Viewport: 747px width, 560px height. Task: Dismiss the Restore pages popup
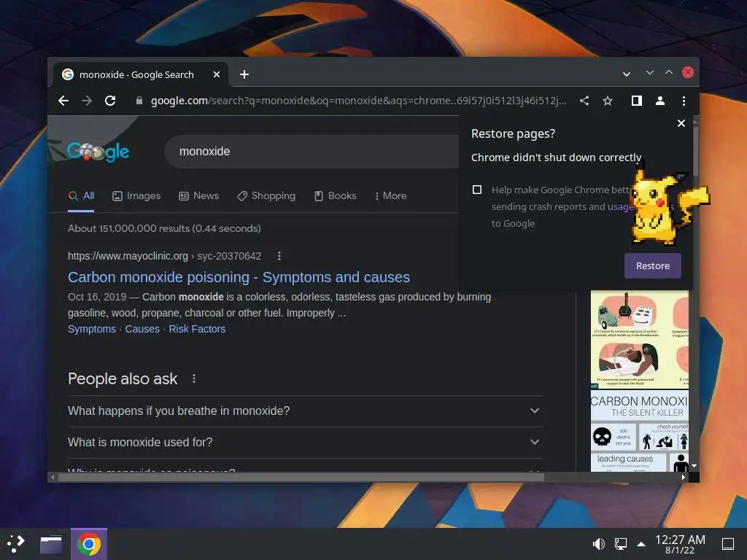(681, 123)
